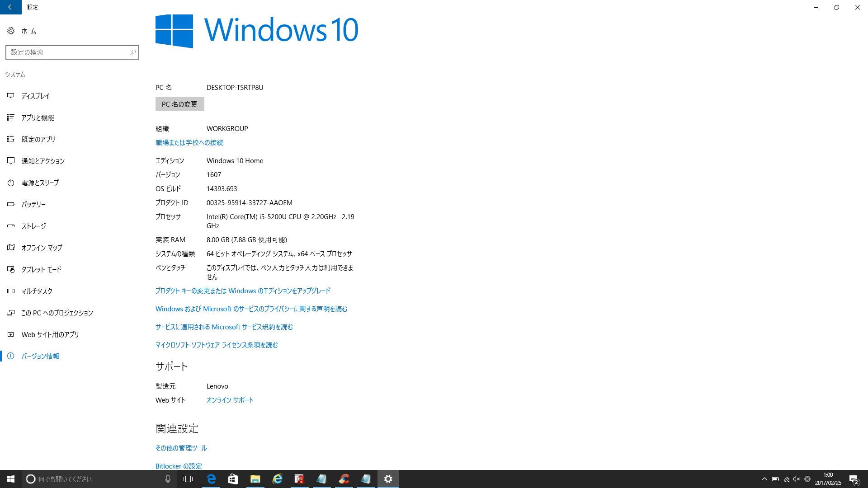Open 電源とスリープ settings
Viewport: 868px width, 488px height.
tap(40, 183)
